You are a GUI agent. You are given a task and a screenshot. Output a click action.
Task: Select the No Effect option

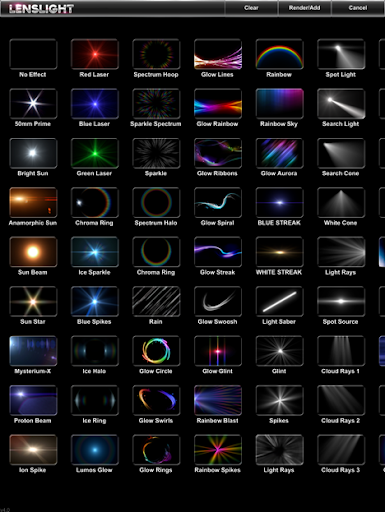[33, 54]
